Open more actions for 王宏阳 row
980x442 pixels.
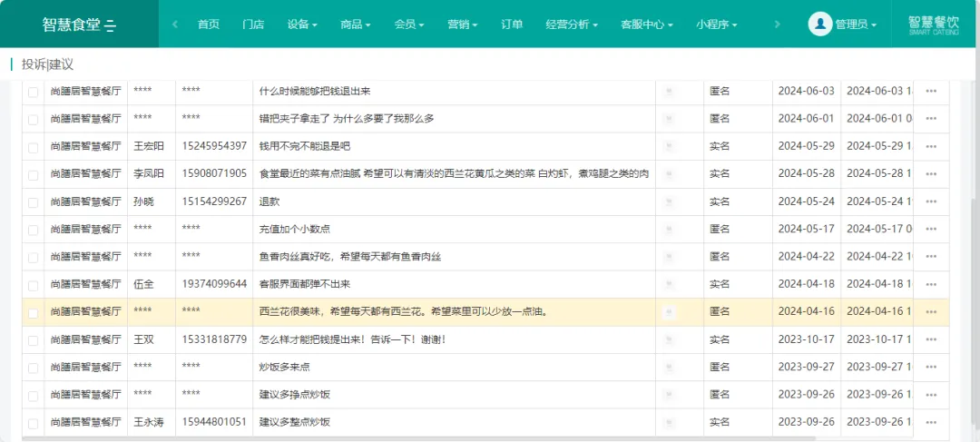click(931, 146)
